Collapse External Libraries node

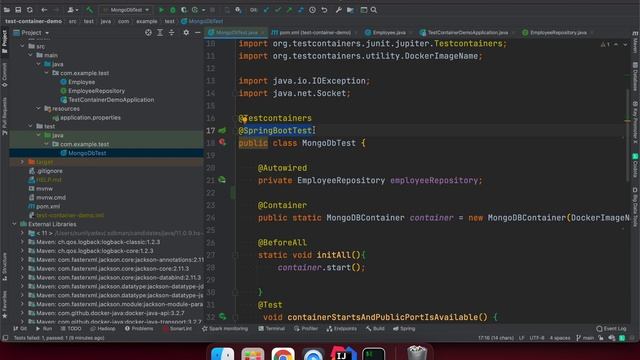(14, 224)
